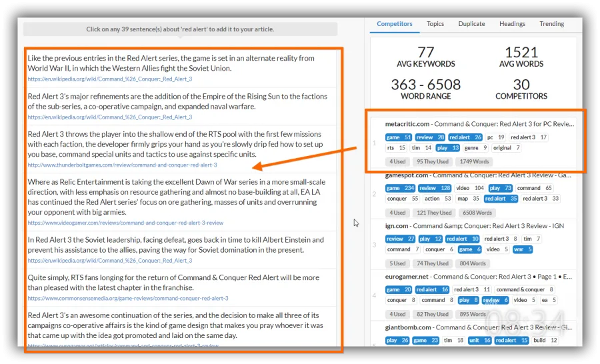
Task: Click metacritic 'play 13' keyword tag
Action: (447, 148)
